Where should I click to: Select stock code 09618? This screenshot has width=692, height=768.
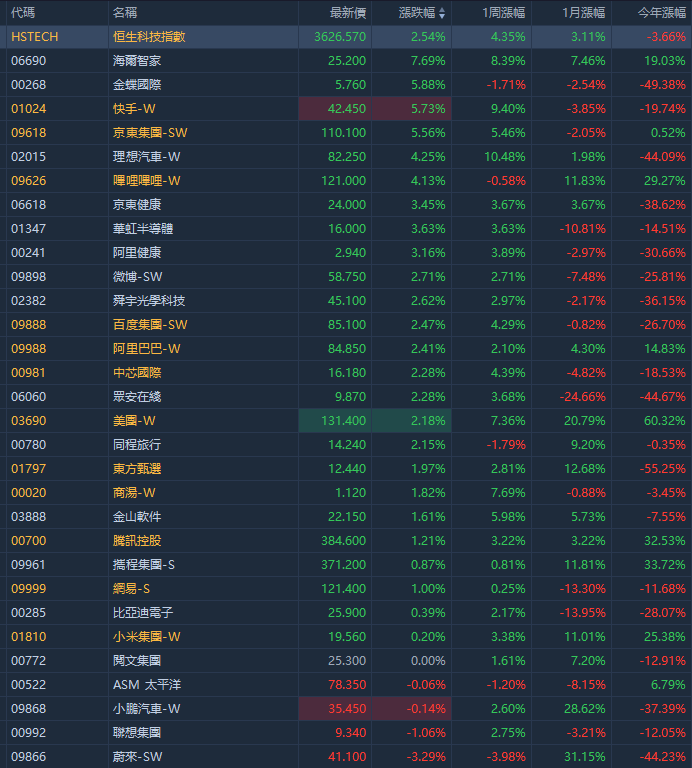tap(29, 133)
